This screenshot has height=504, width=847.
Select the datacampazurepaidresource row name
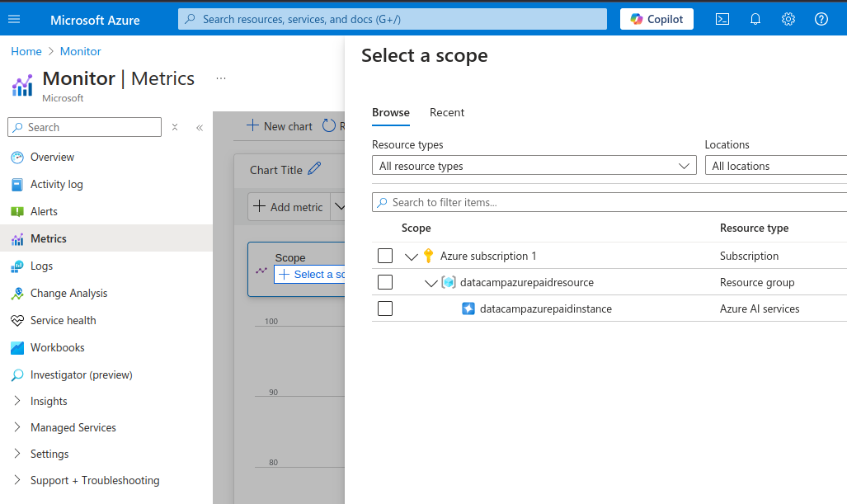tap(527, 283)
